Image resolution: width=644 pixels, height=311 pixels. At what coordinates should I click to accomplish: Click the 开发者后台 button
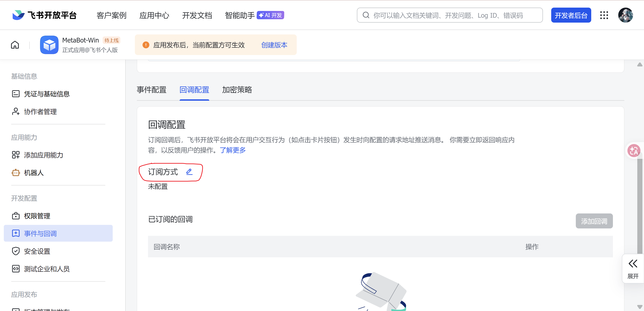click(571, 15)
